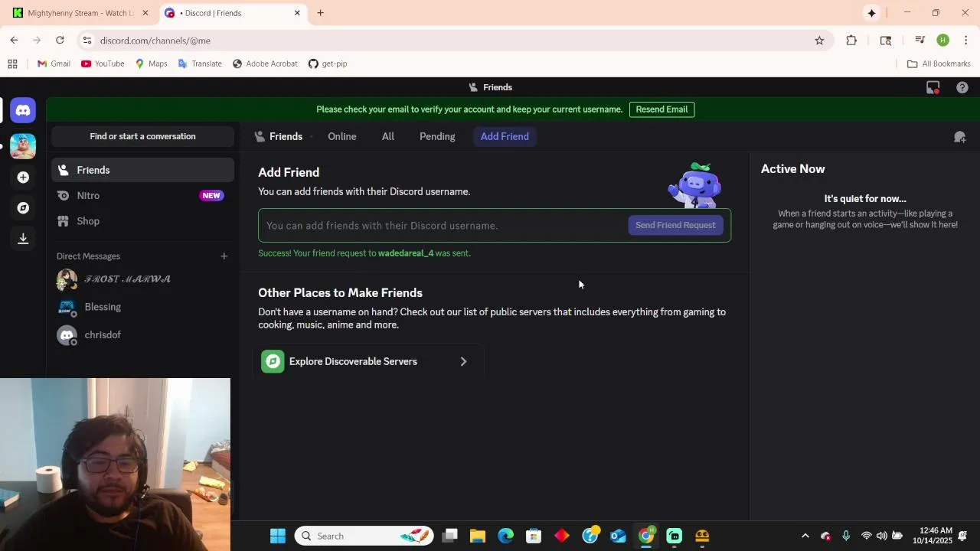Viewport: 980px width, 551px height.
Task: Open Translate bookmark
Action: coord(200,64)
